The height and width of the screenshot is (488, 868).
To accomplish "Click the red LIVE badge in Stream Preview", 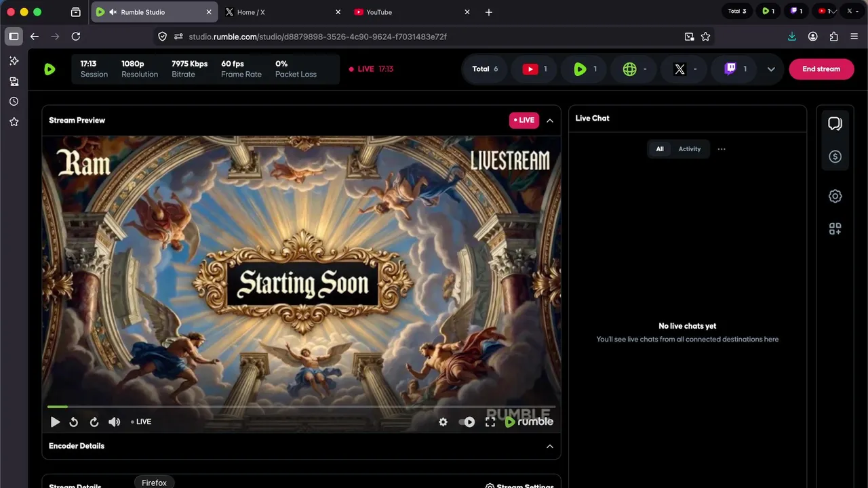I will 524,121.
